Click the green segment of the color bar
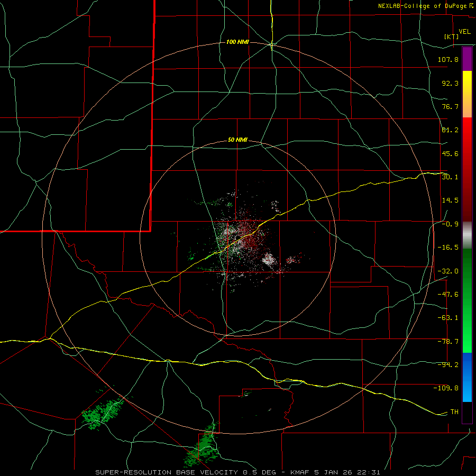The height and width of the screenshot is (476, 476). (x=467, y=300)
